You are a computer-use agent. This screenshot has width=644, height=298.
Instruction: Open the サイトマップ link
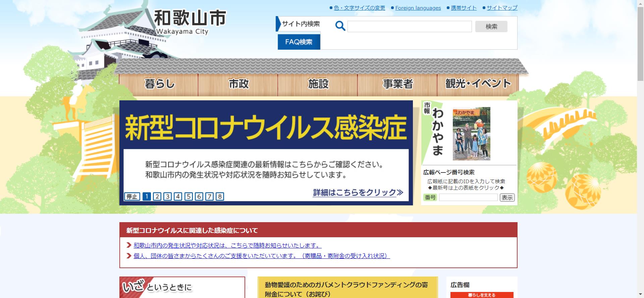(502, 8)
